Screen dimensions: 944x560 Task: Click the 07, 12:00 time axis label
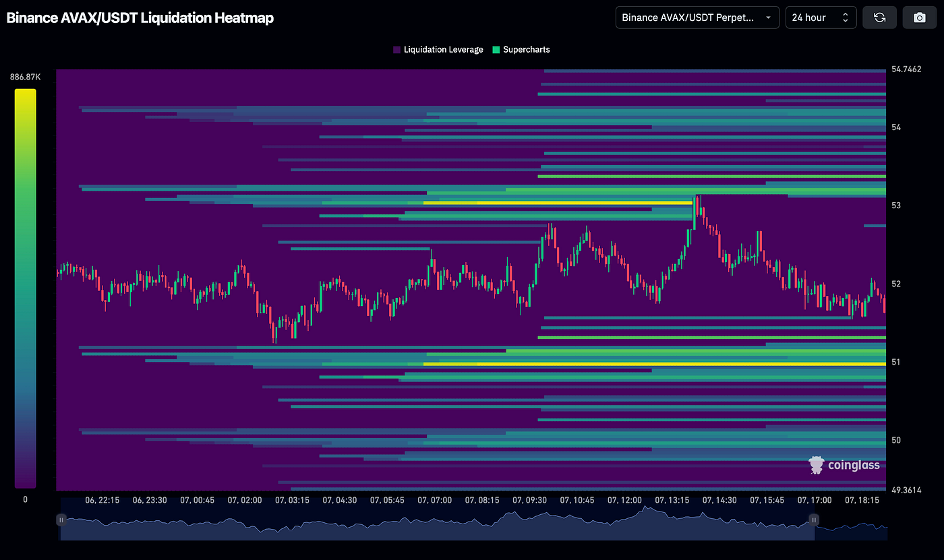(x=624, y=501)
